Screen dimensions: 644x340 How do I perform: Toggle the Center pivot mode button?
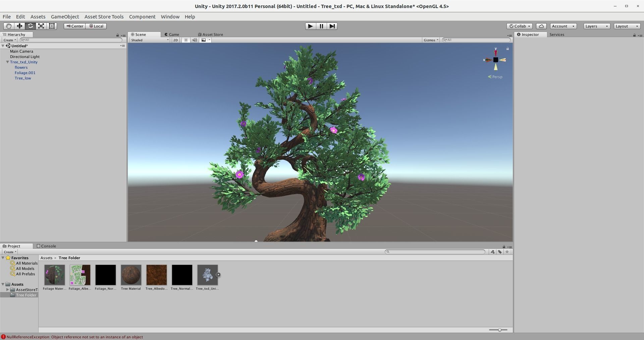[74, 26]
